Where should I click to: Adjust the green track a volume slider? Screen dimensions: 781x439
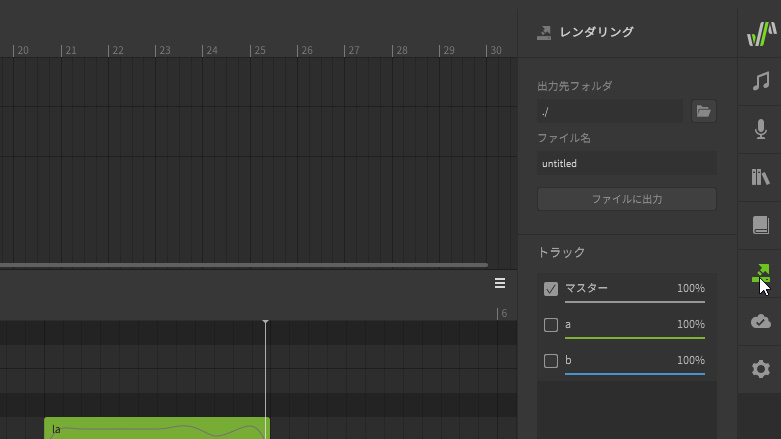[635, 338]
